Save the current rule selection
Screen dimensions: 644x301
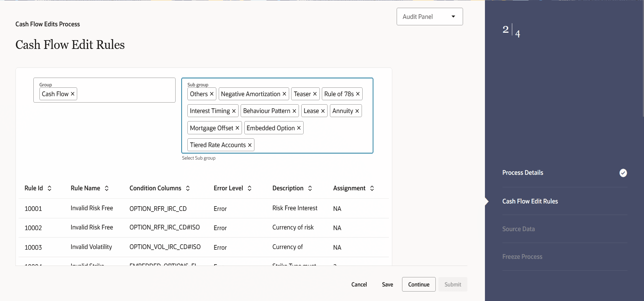click(388, 284)
